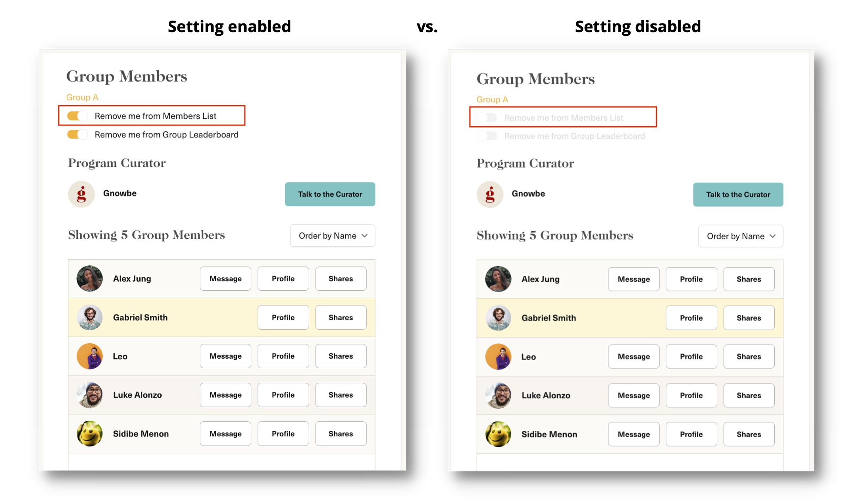Viewport: 868px width, 500px height.
Task: Open Gabriel Smith's Profile in enabled panel
Action: click(283, 317)
